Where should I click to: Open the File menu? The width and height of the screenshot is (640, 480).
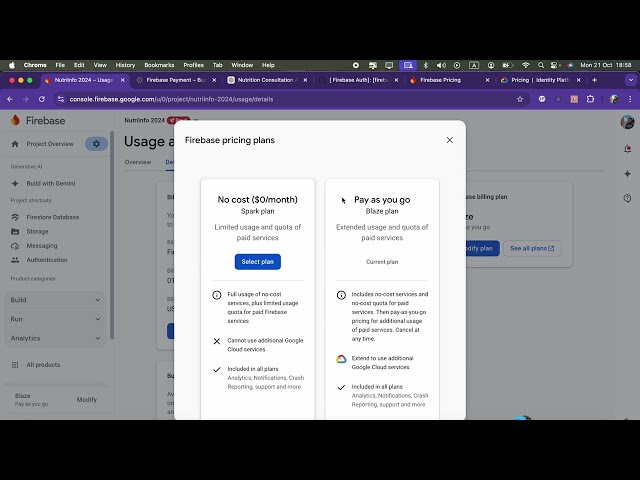point(60,65)
